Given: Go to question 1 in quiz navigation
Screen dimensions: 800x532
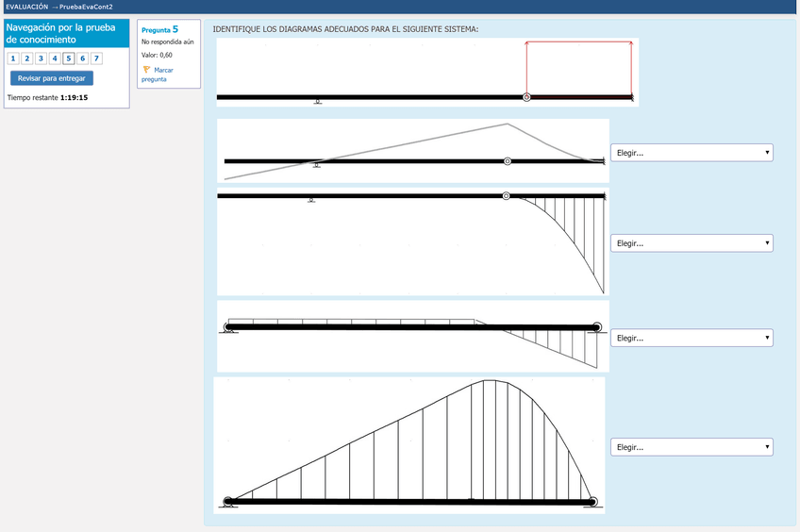Looking at the screenshot, I should pyautogui.click(x=13, y=58).
